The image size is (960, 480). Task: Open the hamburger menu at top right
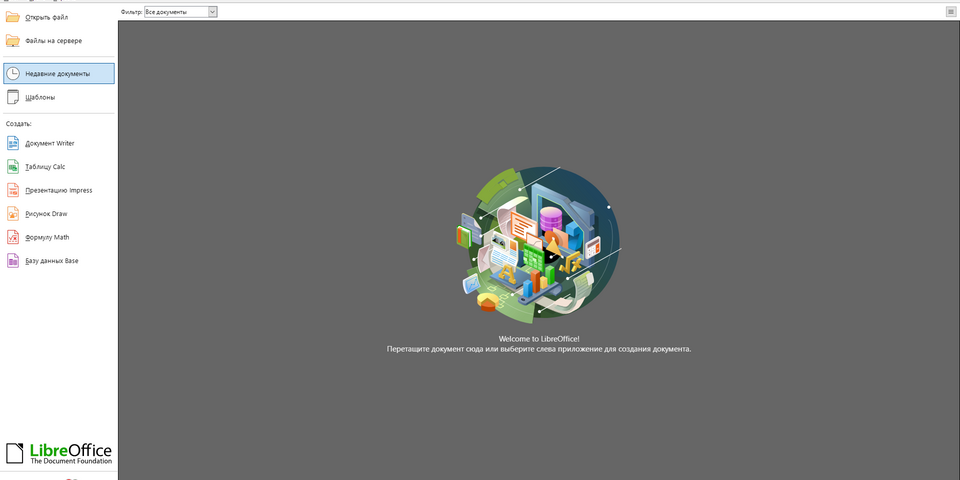(951, 12)
